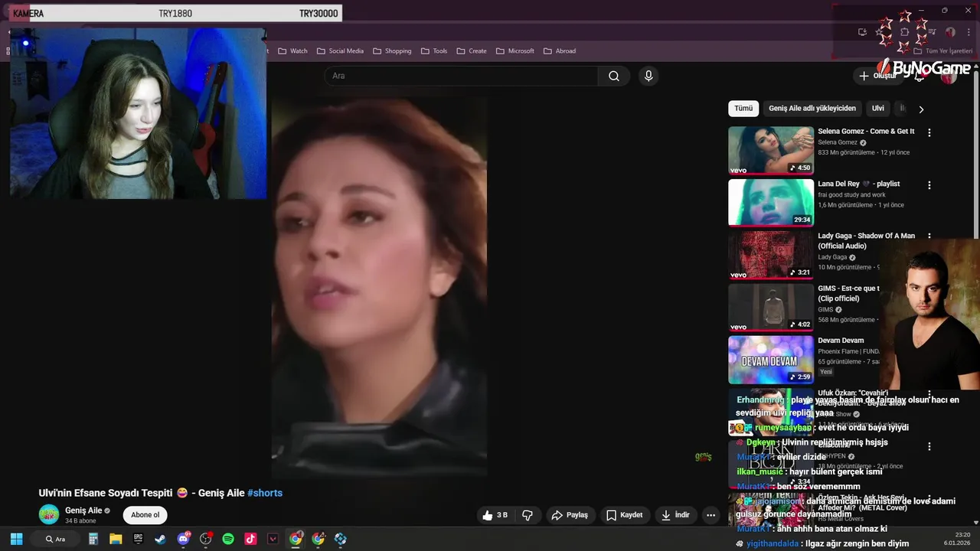Open Microsoft bookmark folder
This screenshot has width=980, height=551.
[x=515, y=51]
